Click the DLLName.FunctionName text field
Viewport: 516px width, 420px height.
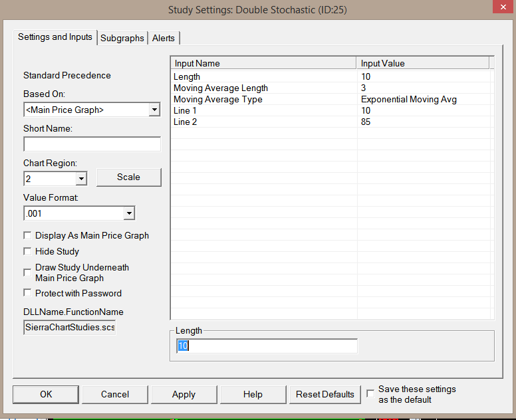point(69,327)
